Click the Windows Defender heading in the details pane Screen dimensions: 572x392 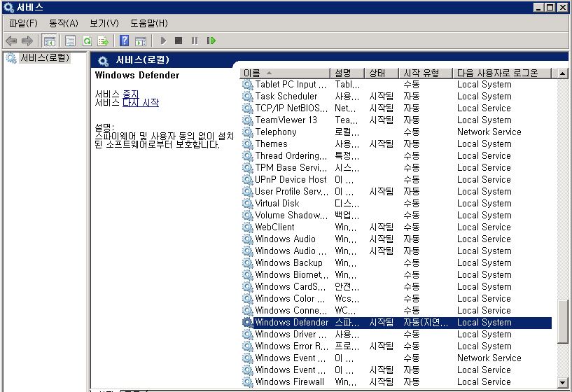[137, 75]
